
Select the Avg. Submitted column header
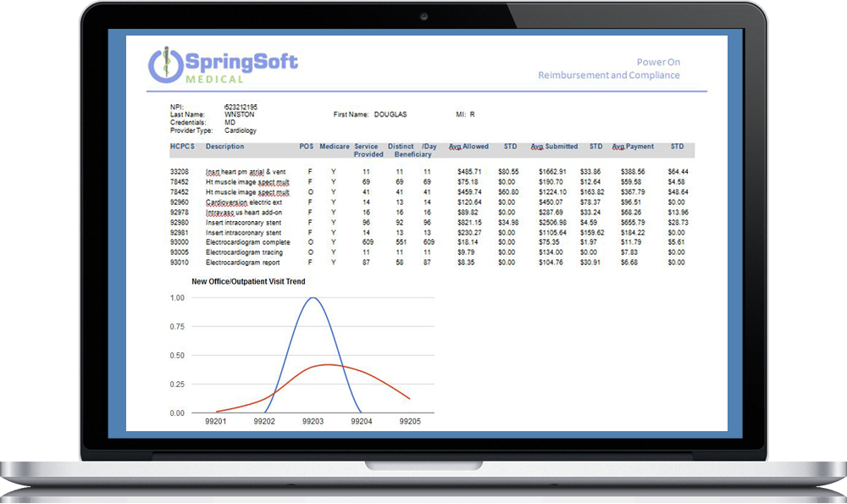tap(554, 147)
